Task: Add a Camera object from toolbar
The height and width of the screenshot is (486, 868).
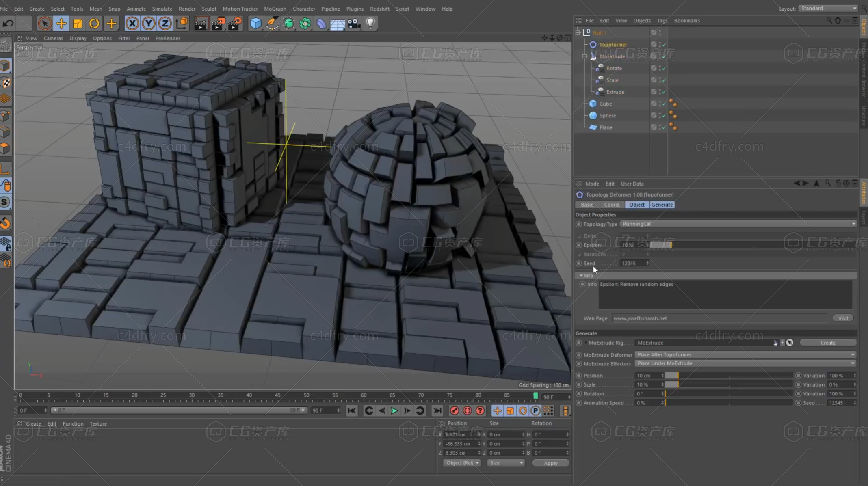Action: [354, 24]
